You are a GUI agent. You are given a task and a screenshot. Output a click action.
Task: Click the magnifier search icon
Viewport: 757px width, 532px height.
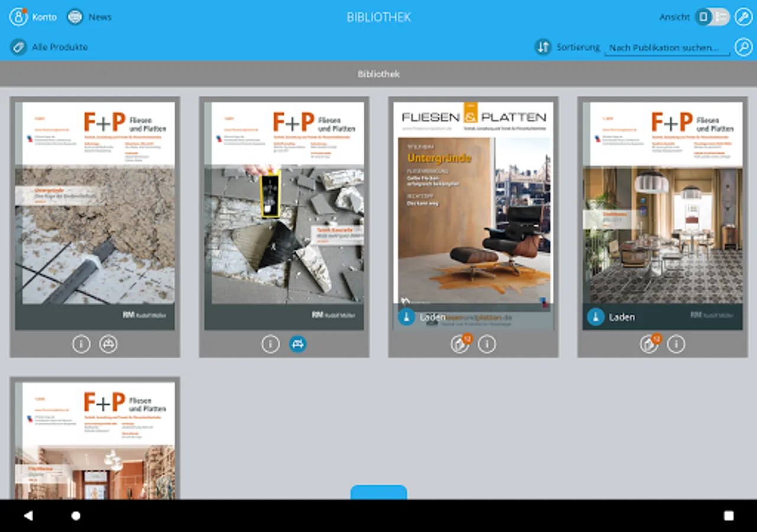pos(743,47)
